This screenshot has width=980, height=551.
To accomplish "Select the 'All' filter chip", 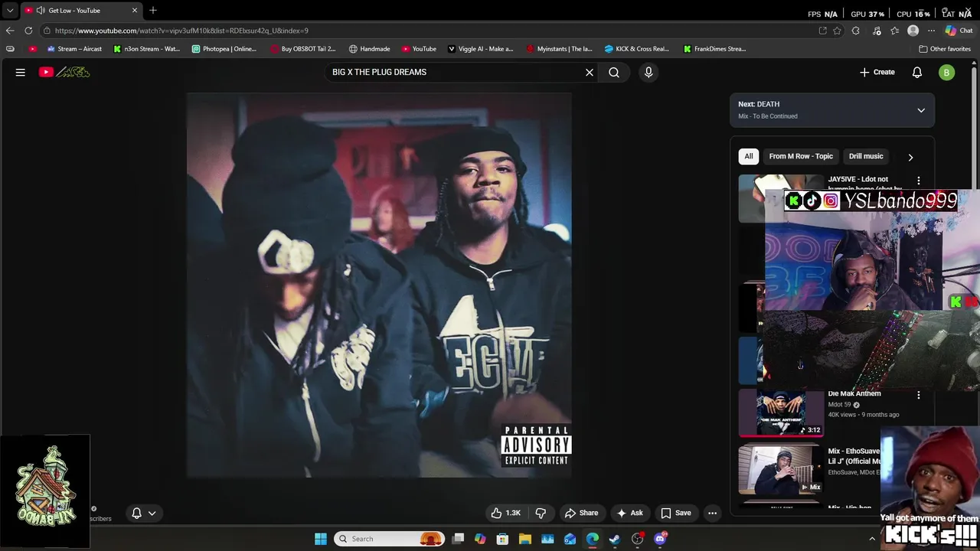I will point(749,156).
